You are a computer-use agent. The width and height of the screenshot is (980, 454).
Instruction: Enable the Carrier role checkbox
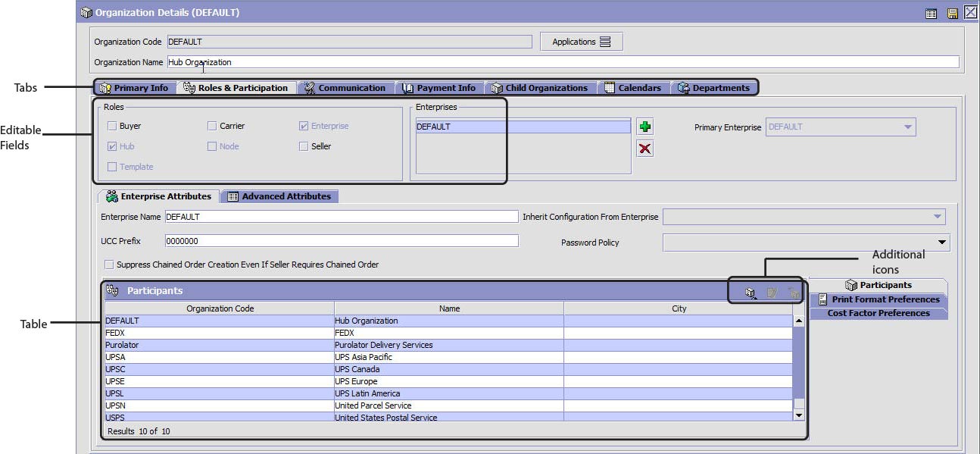tap(212, 126)
